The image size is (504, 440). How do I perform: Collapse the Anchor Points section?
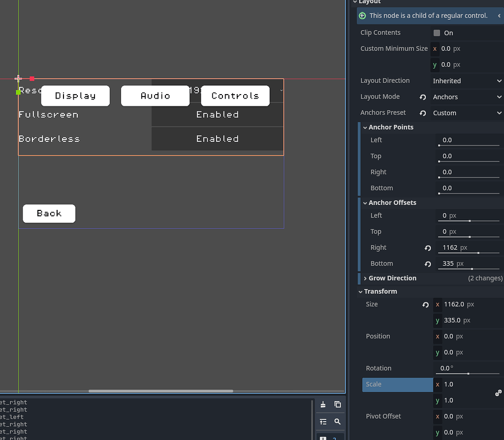[x=365, y=127]
